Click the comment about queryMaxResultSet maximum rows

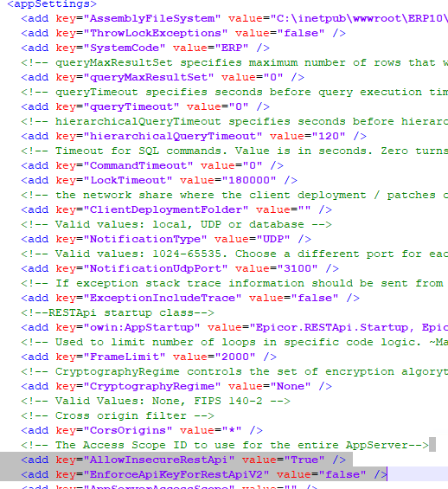pos(234,62)
